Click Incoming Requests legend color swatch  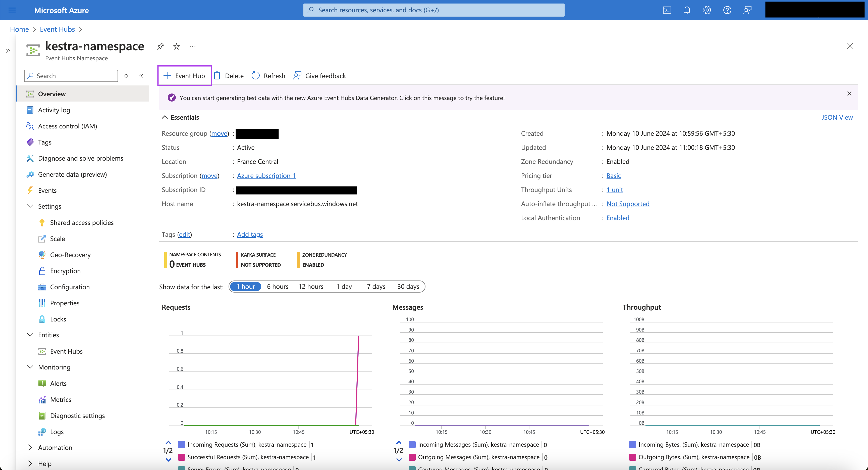pyautogui.click(x=182, y=444)
